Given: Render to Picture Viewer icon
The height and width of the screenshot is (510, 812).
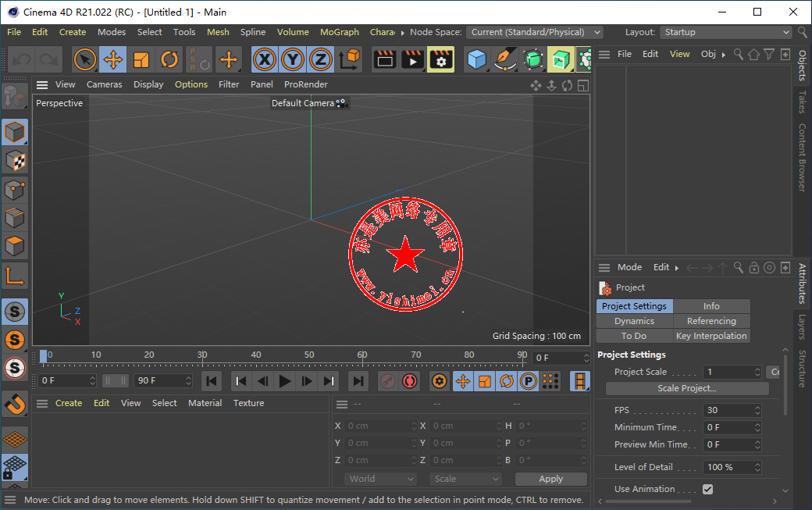Looking at the screenshot, I should click(413, 59).
